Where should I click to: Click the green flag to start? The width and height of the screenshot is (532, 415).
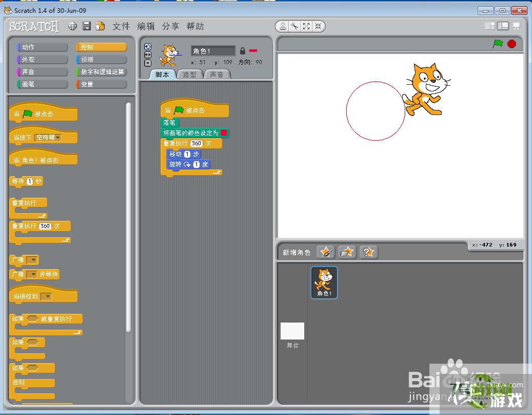tap(498, 44)
